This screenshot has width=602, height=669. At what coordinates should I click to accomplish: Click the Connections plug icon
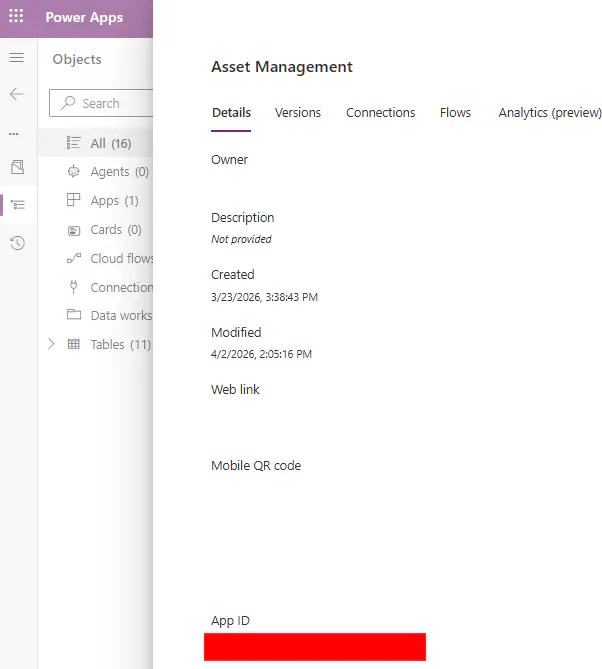click(x=73, y=287)
